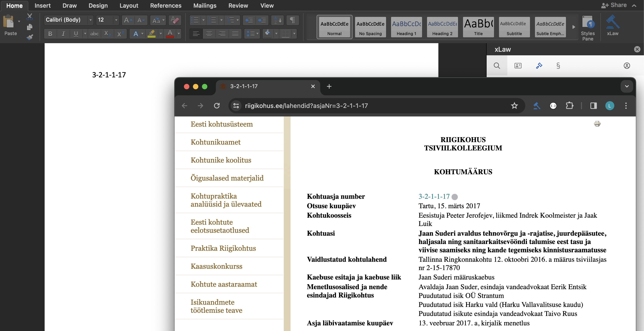Switch to the References ribbon tab
This screenshot has width=644, height=331.
pos(165,5)
